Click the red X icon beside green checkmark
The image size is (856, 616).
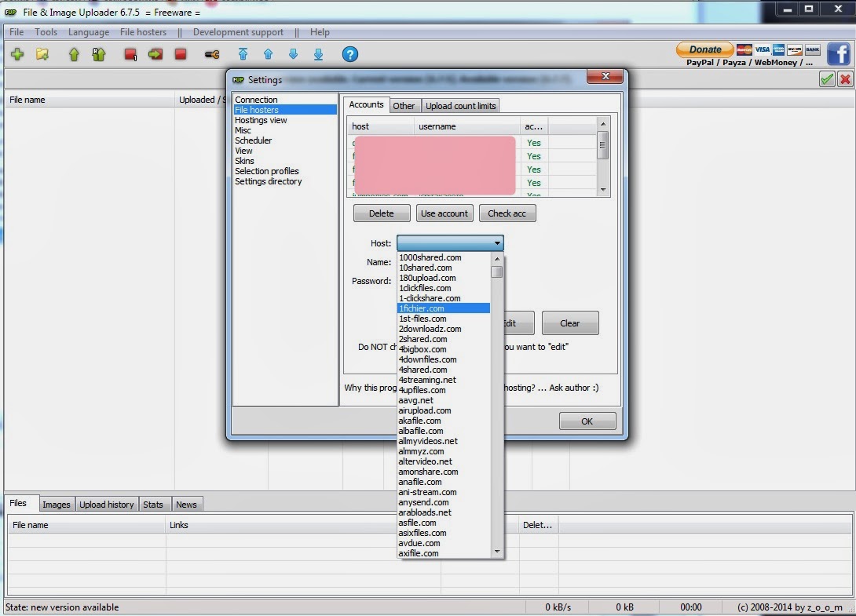click(845, 79)
